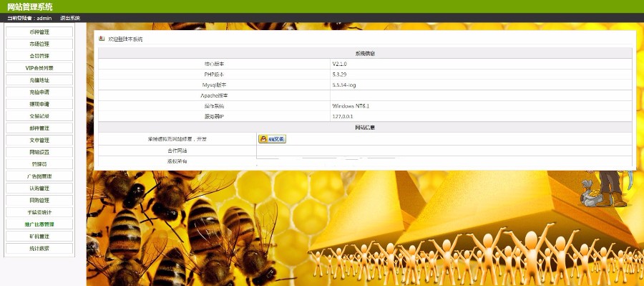
Task: Open 认购管理 in the sidebar
Action: click(39, 189)
